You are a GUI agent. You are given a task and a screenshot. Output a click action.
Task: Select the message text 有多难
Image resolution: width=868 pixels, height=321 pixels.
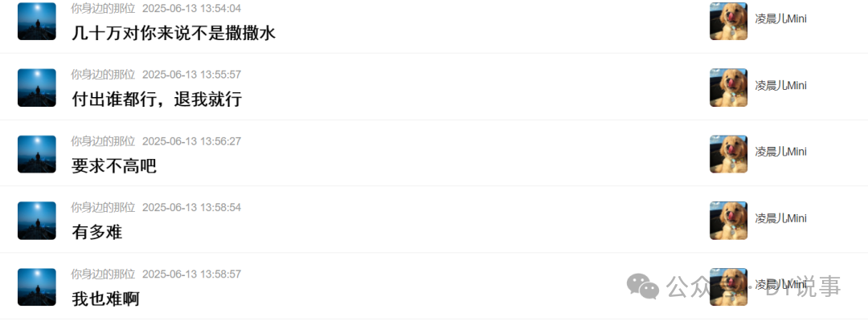(x=97, y=232)
